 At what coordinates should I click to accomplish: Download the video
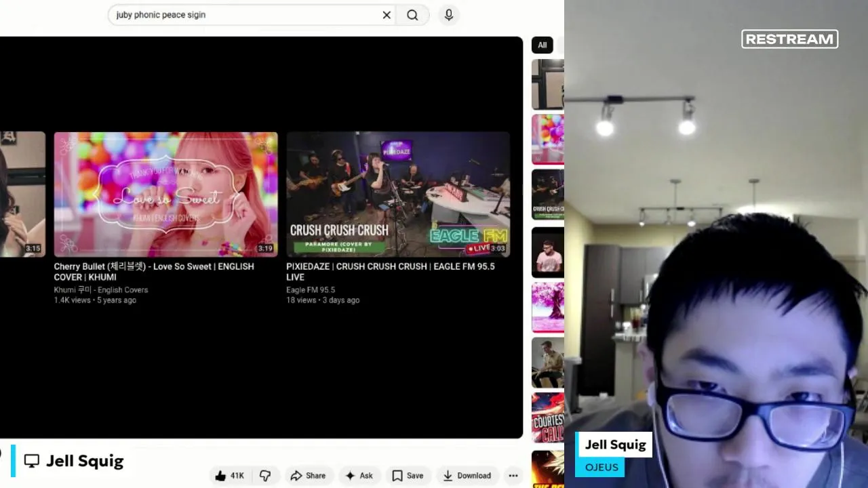coord(467,476)
